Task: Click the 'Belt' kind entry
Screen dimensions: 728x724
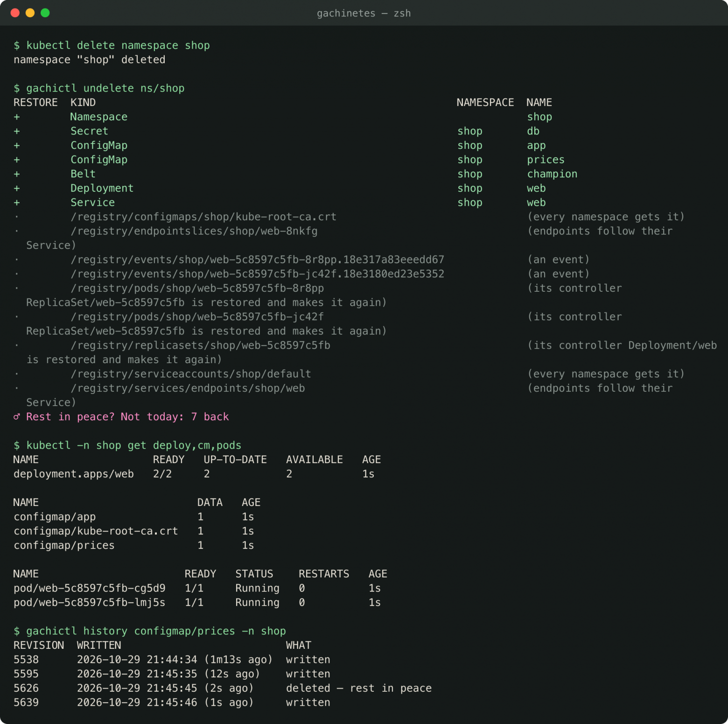Action: point(83,174)
